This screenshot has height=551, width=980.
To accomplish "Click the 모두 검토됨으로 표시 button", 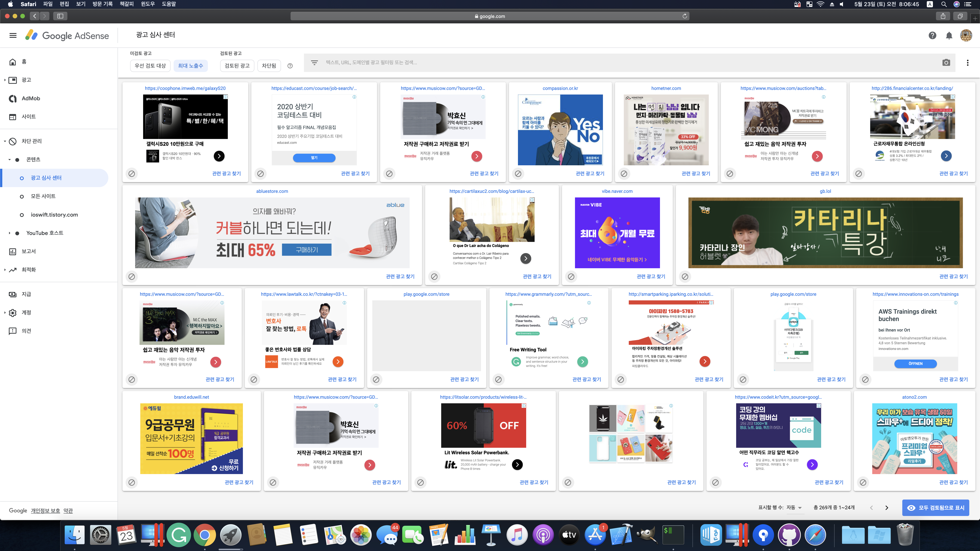I will click(x=935, y=508).
